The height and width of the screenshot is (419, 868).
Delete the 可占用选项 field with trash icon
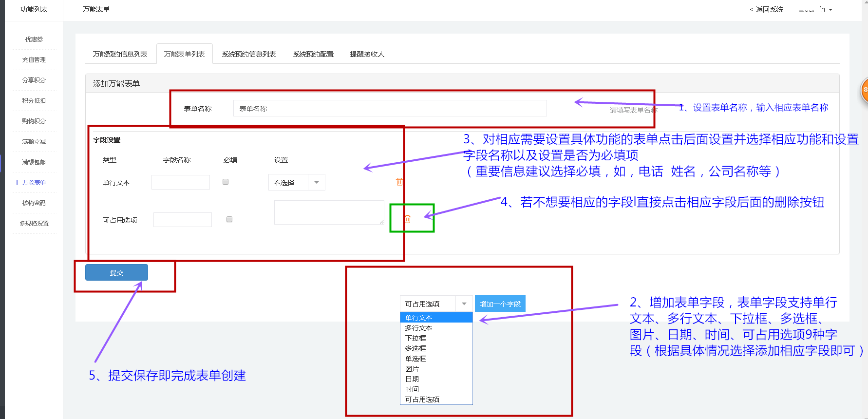point(408,219)
